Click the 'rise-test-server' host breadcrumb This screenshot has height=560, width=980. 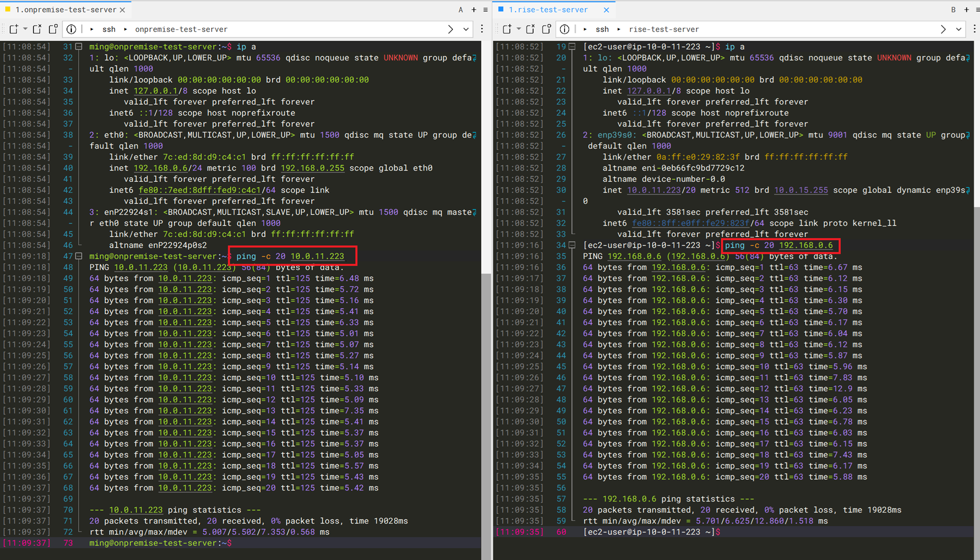pyautogui.click(x=664, y=29)
